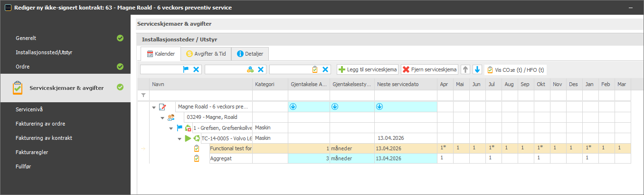Image resolution: width=644 pixels, height=195 pixels.
Task: Clear the equipment filter with its X
Action: pyautogui.click(x=261, y=69)
